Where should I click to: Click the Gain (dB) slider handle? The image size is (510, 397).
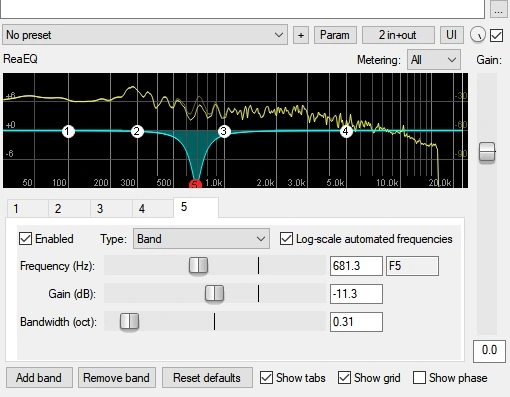(214, 294)
